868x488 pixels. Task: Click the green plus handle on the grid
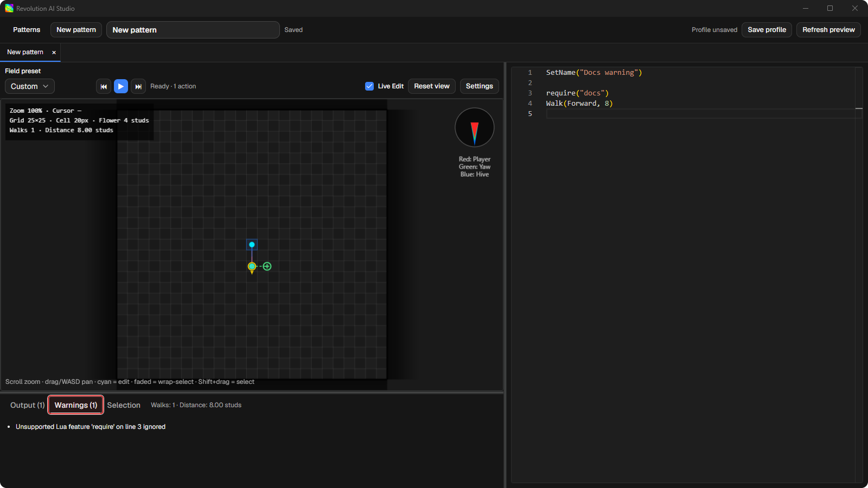coord(267,266)
